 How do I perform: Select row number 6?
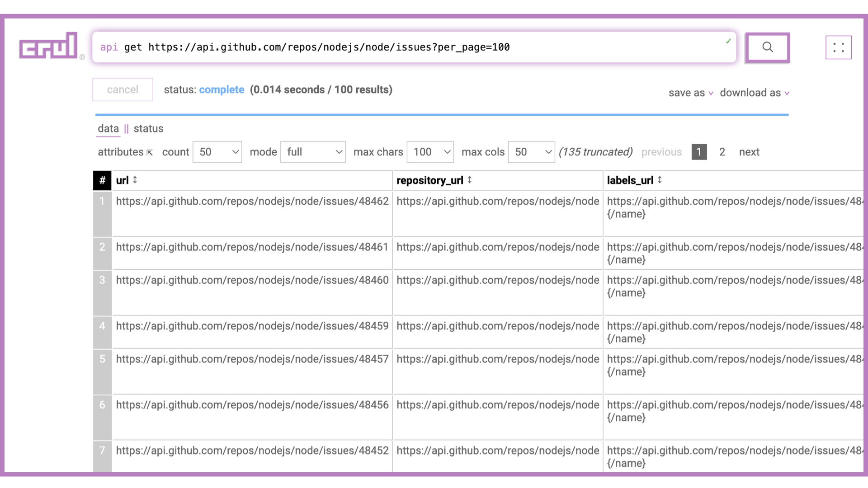pyautogui.click(x=103, y=417)
